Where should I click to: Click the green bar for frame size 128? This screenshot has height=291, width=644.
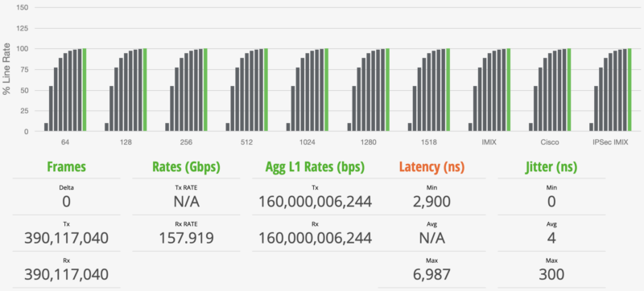click(x=145, y=90)
